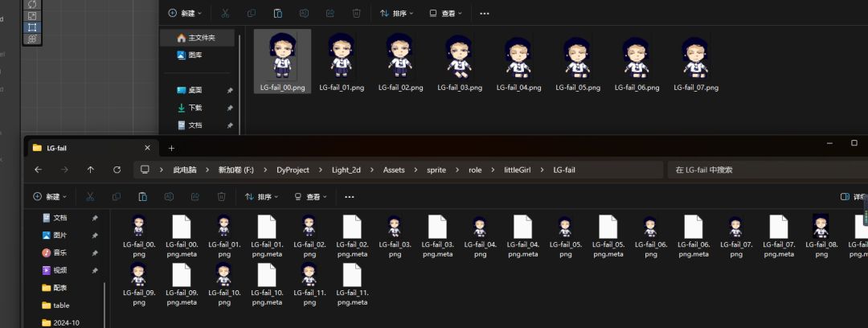Open the 新建 dropdown in the back Explorer window
The height and width of the screenshot is (328, 868).
coord(185,14)
